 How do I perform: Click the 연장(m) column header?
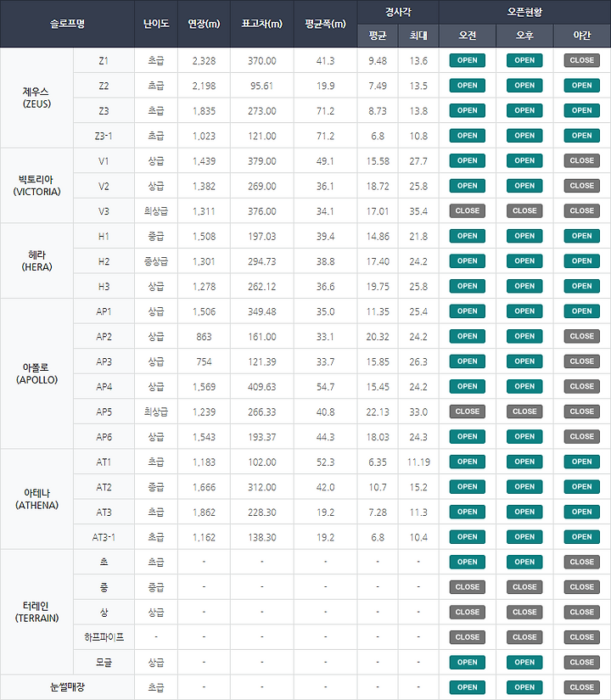(x=205, y=24)
